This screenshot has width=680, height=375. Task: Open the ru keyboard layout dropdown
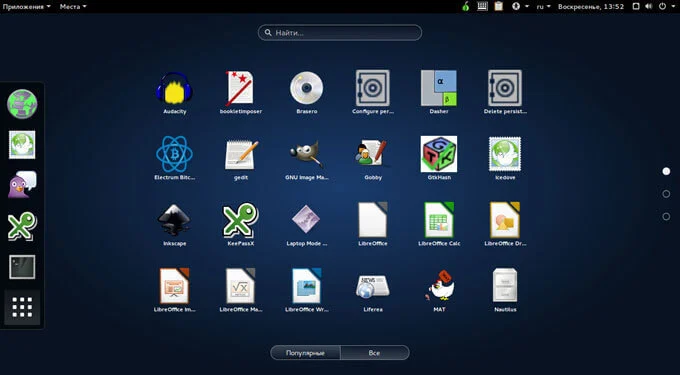(543, 7)
